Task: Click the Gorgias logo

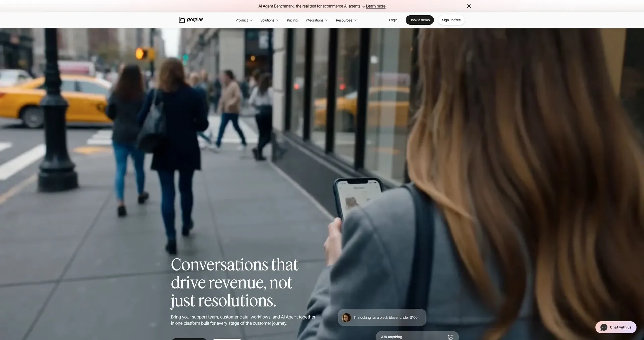Action: (191, 20)
